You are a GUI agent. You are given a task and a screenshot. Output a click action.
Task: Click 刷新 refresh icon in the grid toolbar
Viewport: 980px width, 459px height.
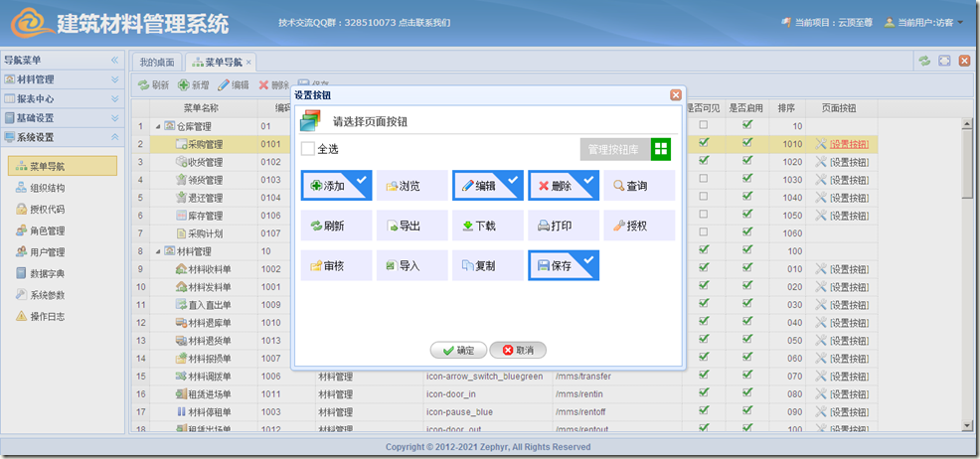coord(153,85)
